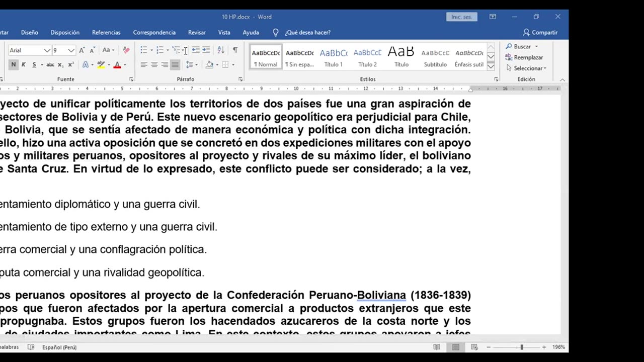The image size is (644, 362).
Task: Apply paragraph shading with the paint bucket icon
Action: [x=209, y=65]
